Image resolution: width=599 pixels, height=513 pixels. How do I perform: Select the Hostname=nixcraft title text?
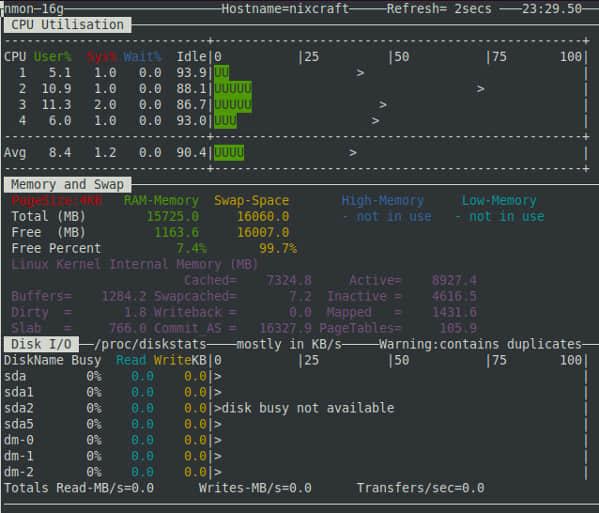[x=285, y=8]
